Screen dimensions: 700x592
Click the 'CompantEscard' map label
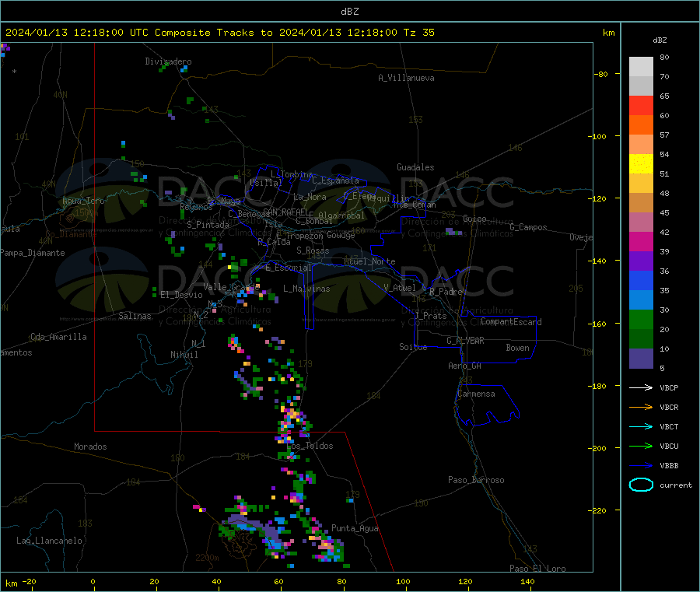click(x=512, y=321)
